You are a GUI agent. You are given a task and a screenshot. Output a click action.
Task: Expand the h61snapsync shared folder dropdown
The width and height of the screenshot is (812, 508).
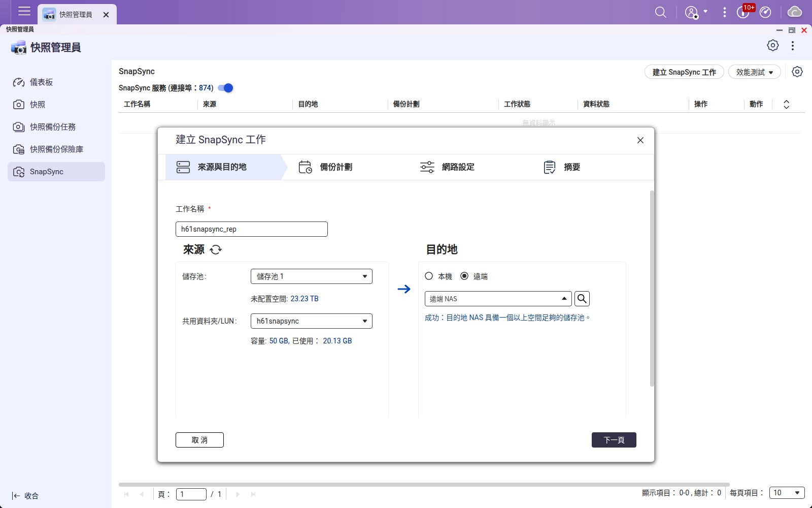pyautogui.click(x=312, y=321)
